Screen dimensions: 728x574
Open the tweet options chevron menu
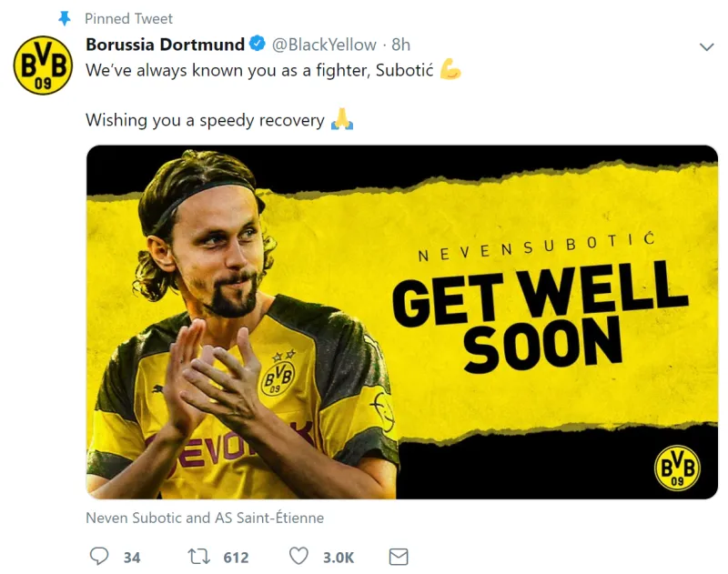[x=706, y=47]
